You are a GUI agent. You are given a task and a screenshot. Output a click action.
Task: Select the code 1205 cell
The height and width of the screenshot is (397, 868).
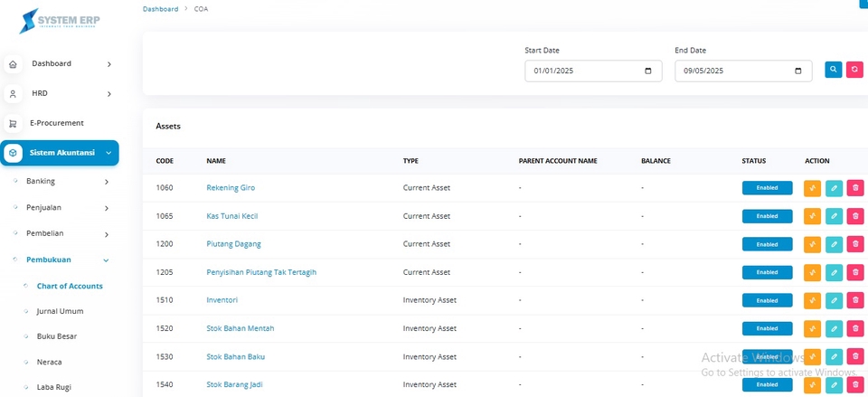click(x=165, y=272)
